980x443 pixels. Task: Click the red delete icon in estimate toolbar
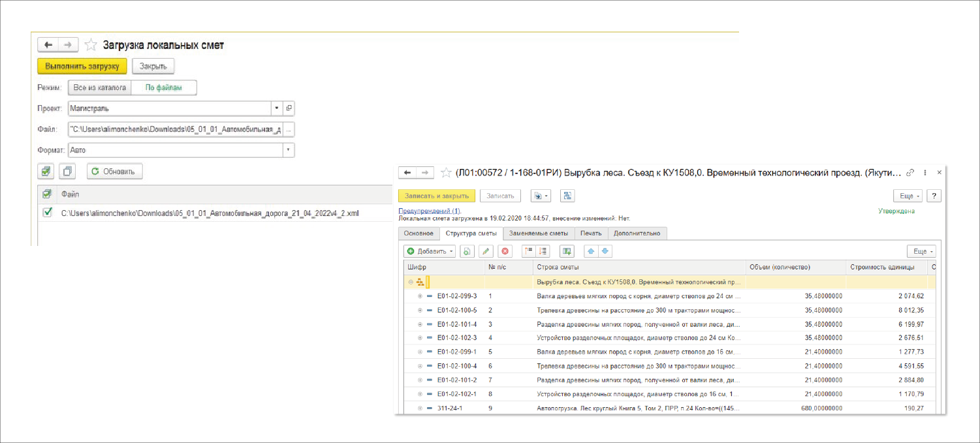point(505,251)
